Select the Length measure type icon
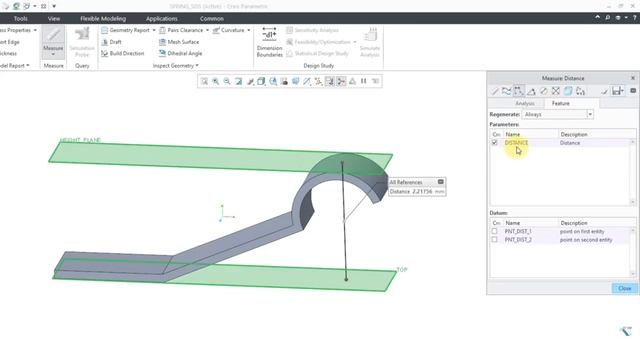 tap(507, 91)
